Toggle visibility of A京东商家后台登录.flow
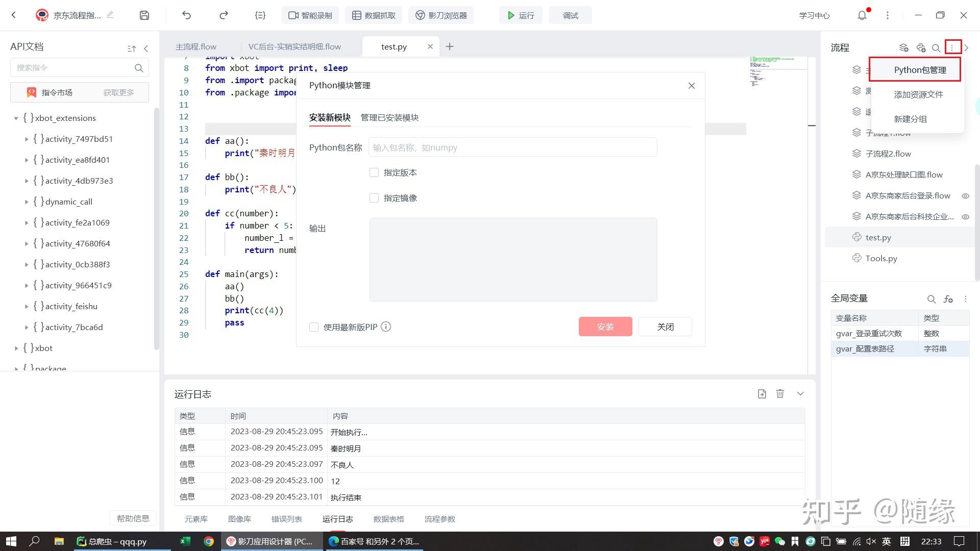The image size is (980, 551). pos(965,196)
